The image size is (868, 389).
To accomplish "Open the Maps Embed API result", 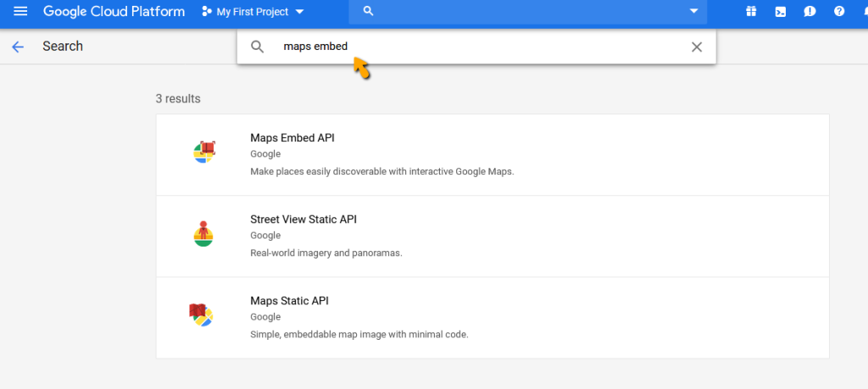I will (292, 138).
